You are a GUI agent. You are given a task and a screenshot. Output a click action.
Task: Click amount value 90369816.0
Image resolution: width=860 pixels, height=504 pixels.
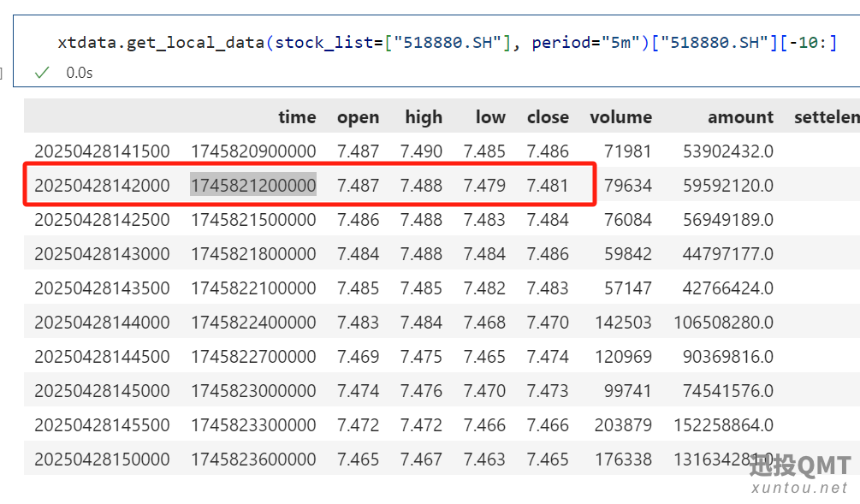(x=728, y=357)
